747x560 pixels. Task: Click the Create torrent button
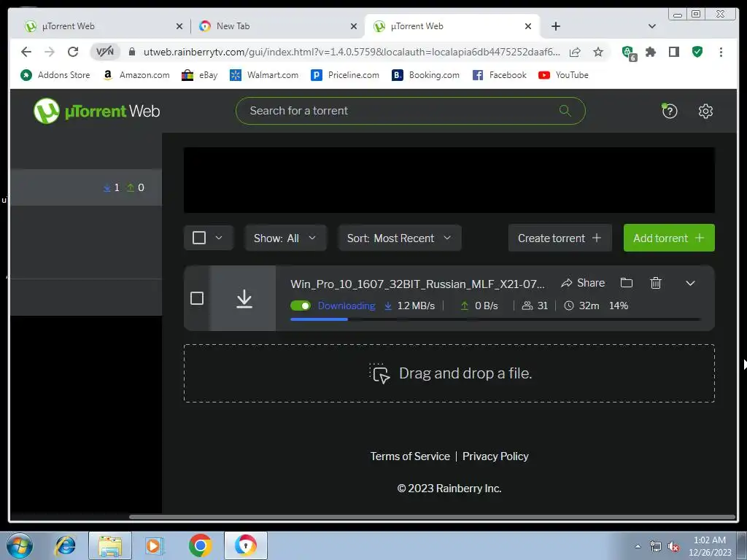pyautogui.click(x=560, y=238)
